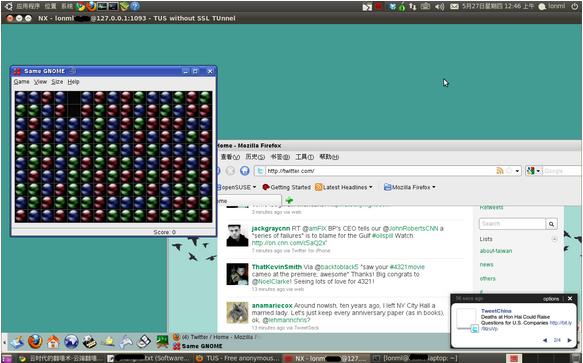Screen dimensions: 583x363
Task: Open the system monitor launcher in the top panel
Action: tap(102, 6)
